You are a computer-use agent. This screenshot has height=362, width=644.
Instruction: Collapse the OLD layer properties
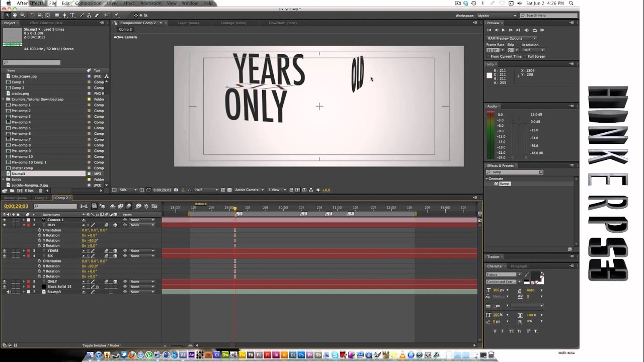24,225
